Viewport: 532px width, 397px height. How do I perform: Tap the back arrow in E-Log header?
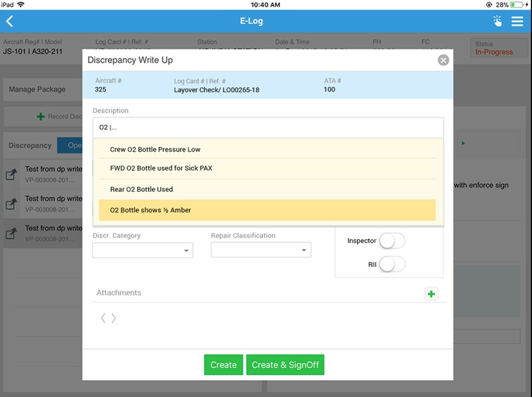pos(10,21)
